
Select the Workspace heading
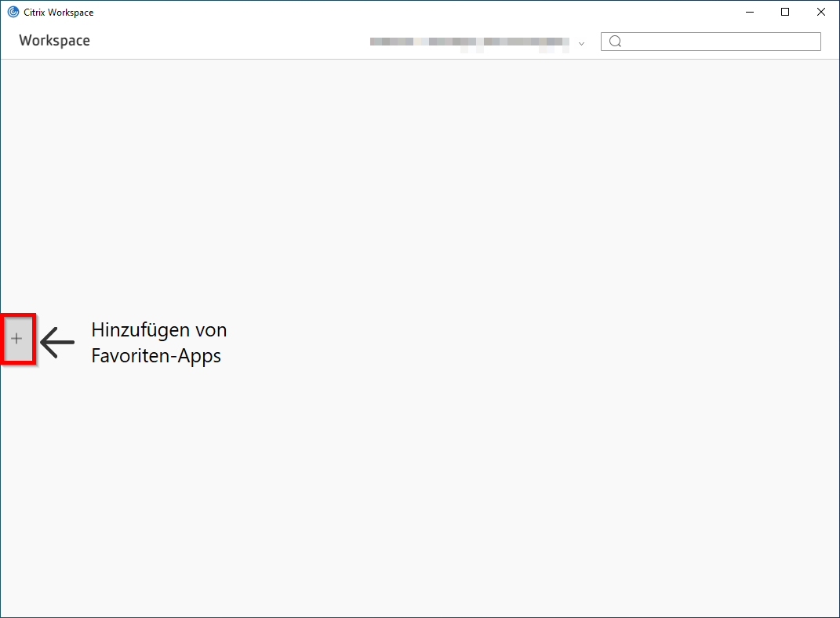(53, 40)
